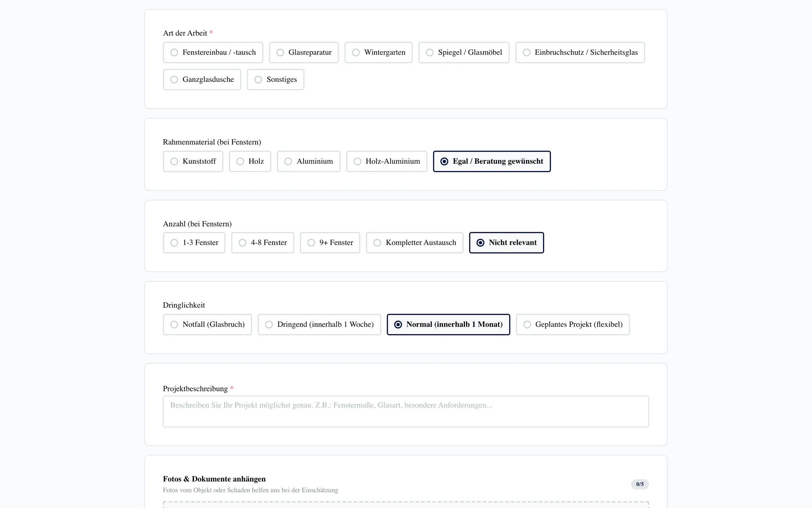
Task: Select Spiegel / Glasmöbel option
Action: click(x=463, y=53)
